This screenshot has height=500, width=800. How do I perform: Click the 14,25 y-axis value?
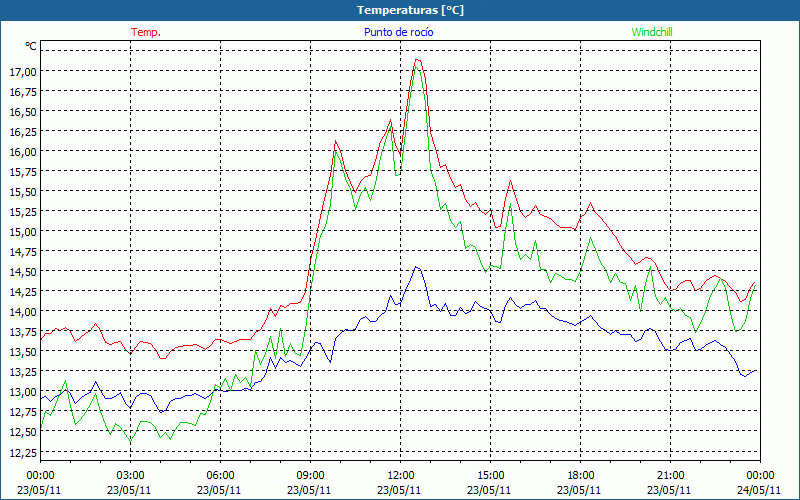[22, 292]
